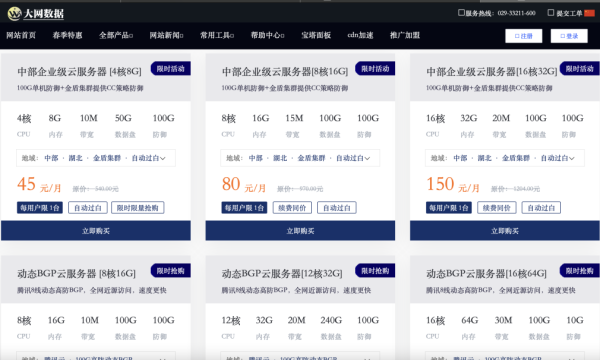Click the 45 元/月 price
This screenshot has height=360, width=600.
click(39, 184)
